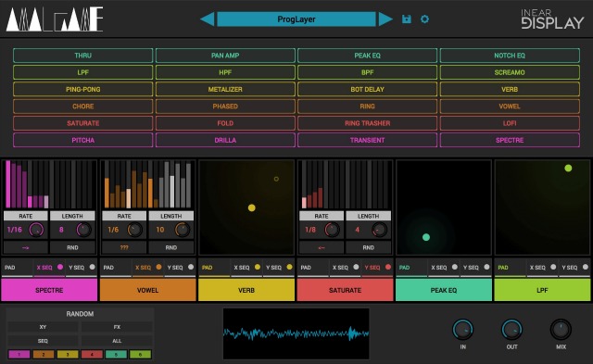
Task: Pick the DRILLA effect
Action: (x=225, y=140)
